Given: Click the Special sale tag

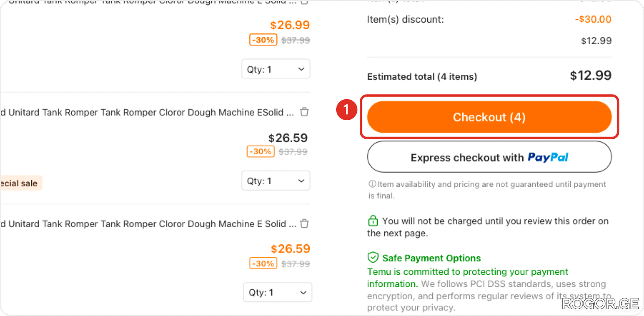Looking at the screenshot, I should (x=21, y=183).
